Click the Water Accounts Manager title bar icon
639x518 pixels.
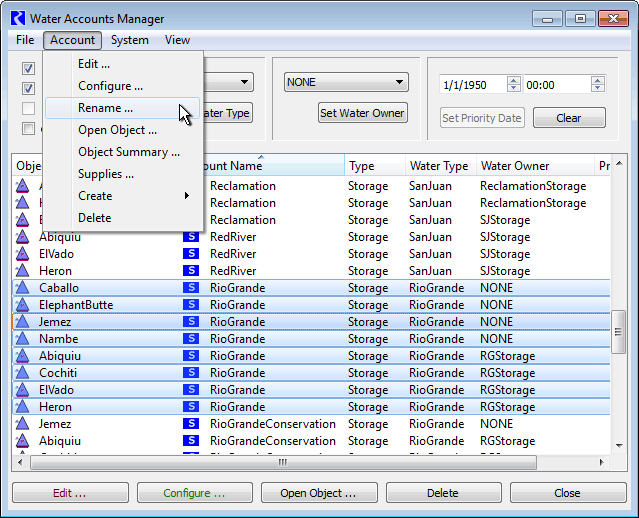(x=18, y=18)
